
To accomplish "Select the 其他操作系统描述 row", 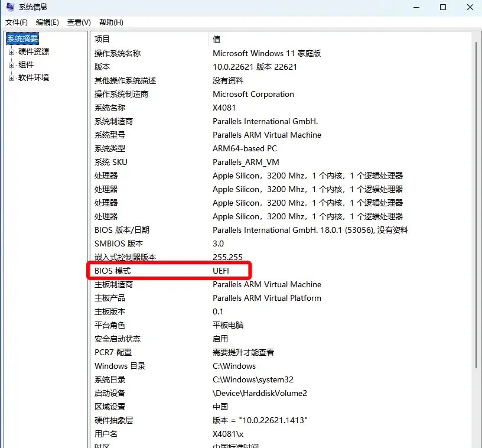I will [x=281, y=80].
